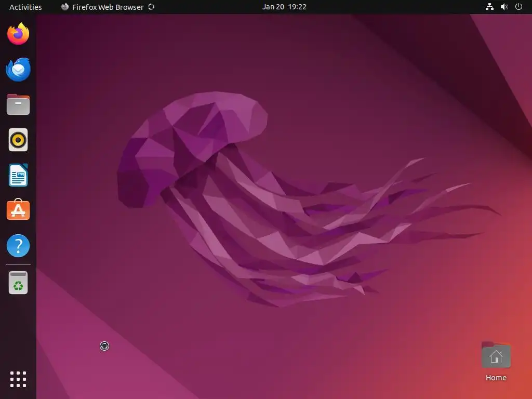
Task: Open the Home folder on desktop
Action: point(496,362)
